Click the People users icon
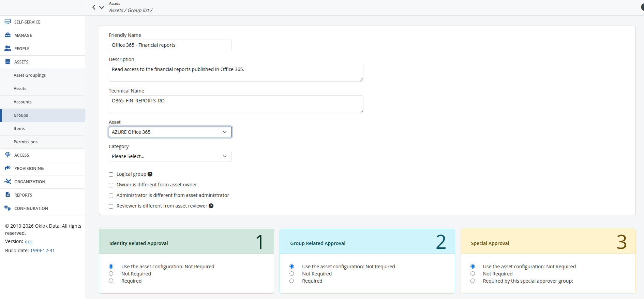 (8, 48)
